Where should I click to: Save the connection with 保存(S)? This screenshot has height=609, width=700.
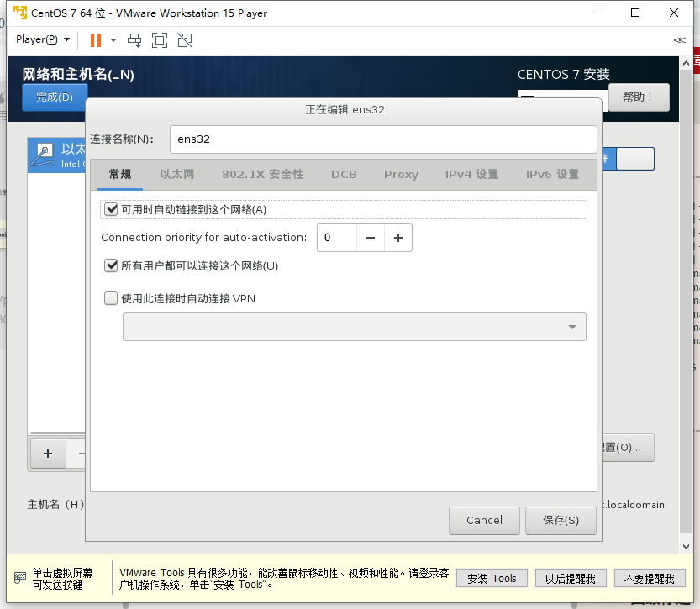(561, 520)
